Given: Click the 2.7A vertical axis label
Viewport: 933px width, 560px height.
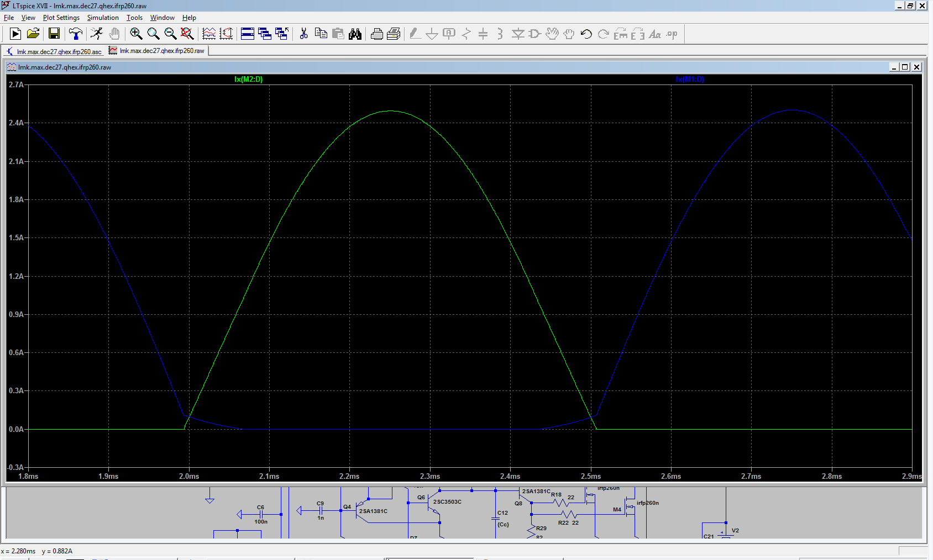Looking at the screenshot, I should 16,84.
